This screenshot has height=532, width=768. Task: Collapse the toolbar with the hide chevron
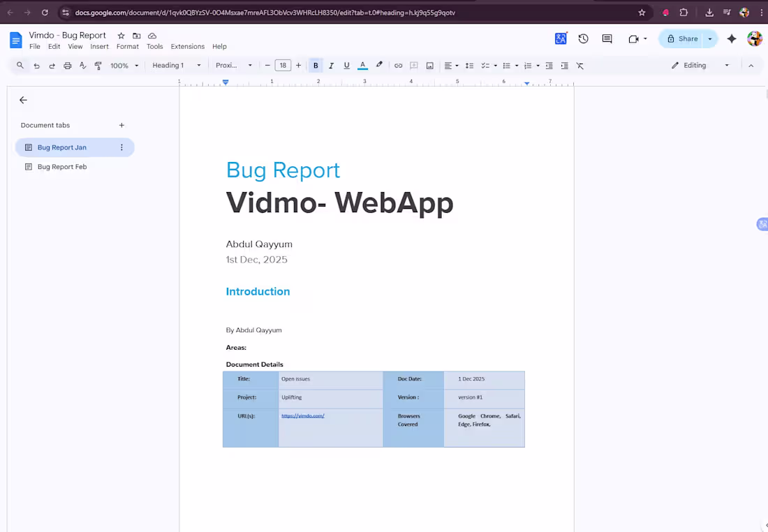[x=751, y=65]
